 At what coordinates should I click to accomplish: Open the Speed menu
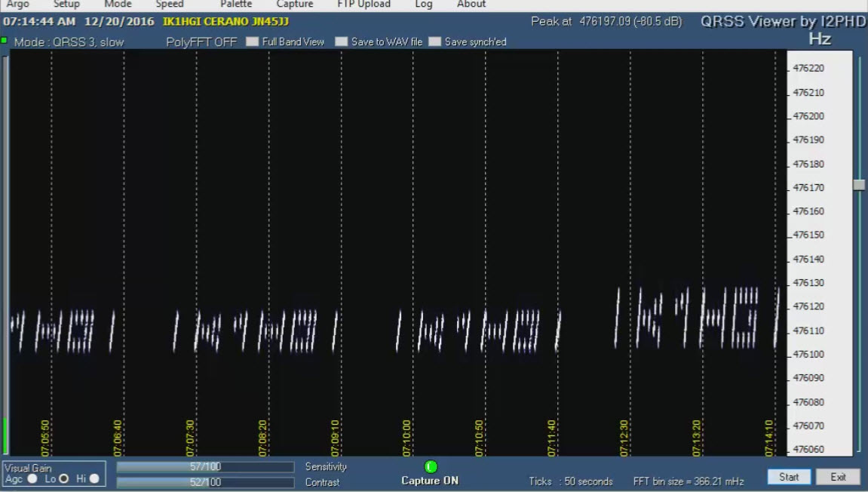170,5
